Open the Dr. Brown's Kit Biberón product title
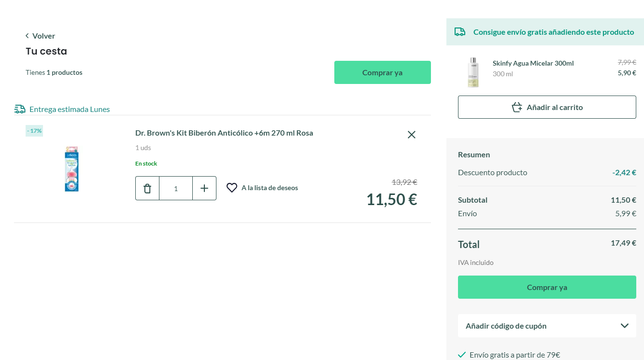This screenshot has height=360, width=644. [224, 133]
